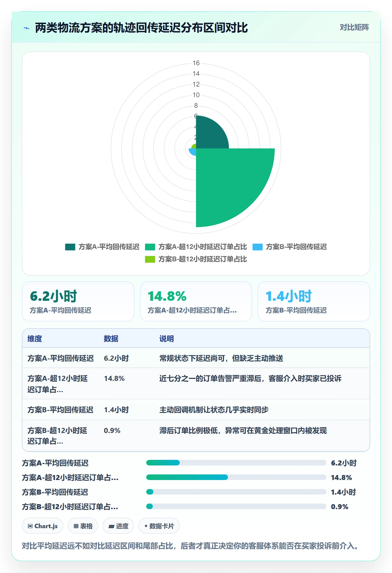Click the 14.8% stat card

click(x=196, y=301)
